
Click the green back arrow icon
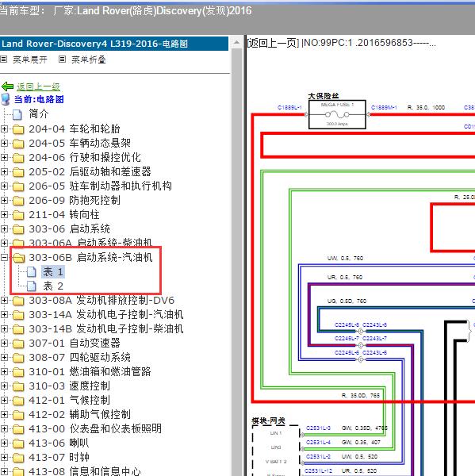pos(7,86)
